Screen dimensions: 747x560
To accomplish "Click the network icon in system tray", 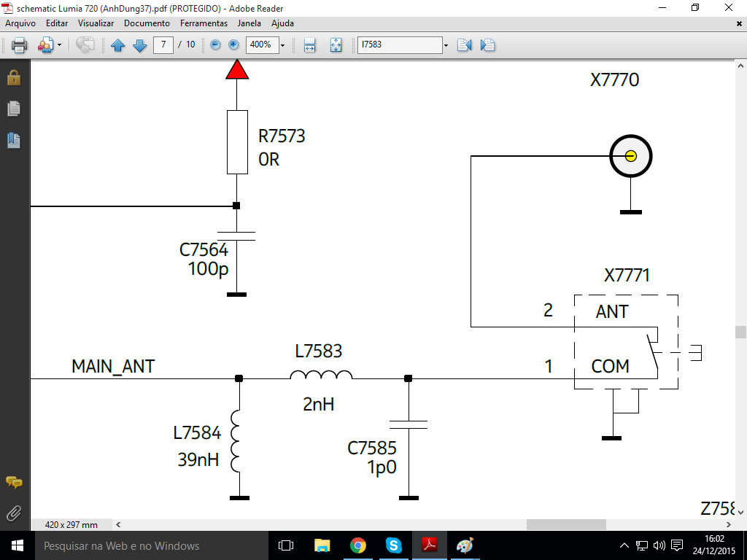I will [x=642, y=545].
